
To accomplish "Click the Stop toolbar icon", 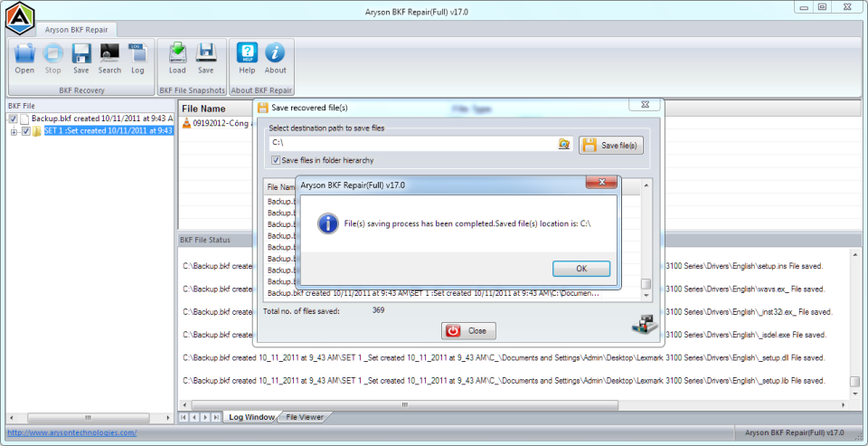I will (53, 59).
